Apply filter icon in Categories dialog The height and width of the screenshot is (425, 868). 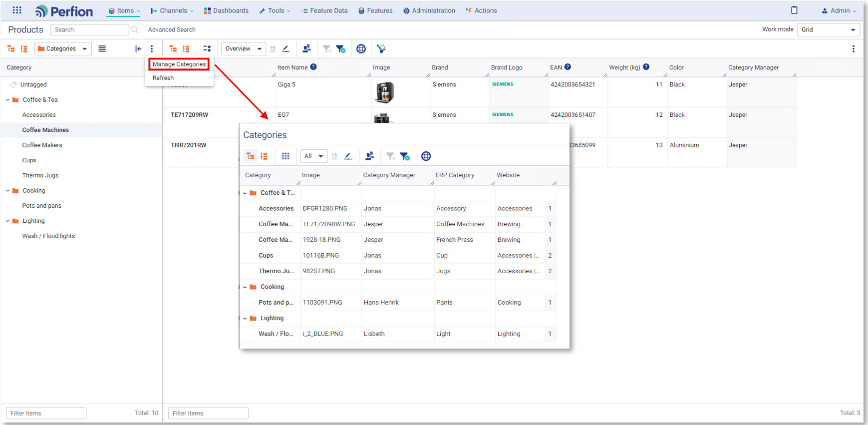pyautogui.click(x=405, y=156)
